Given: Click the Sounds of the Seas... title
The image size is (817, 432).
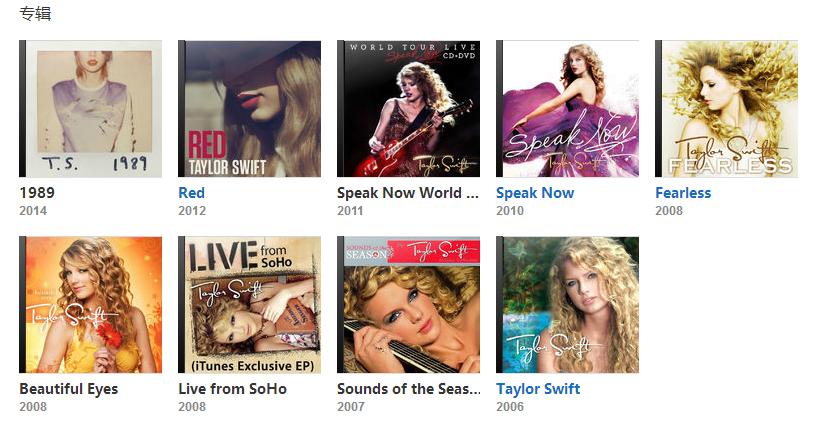Looking at the screenshot, I should [x=408, y=389].
